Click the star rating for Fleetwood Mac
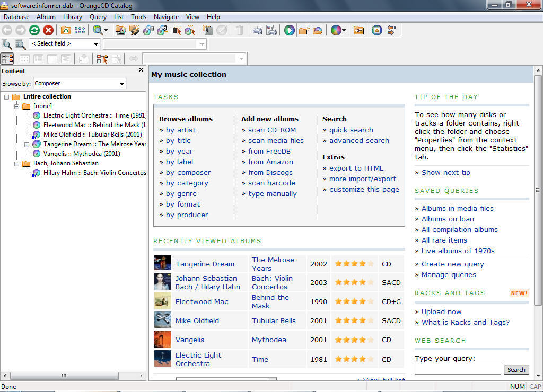Image resolution: width=543 pixels, height=392 pixels. click(354, 301)
